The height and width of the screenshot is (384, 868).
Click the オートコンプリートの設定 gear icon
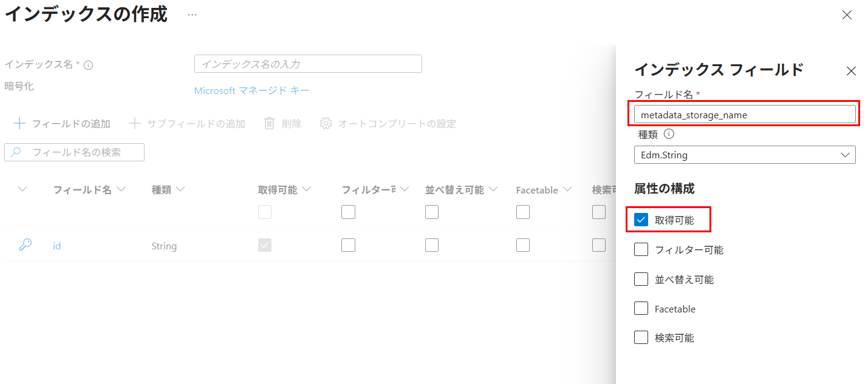tap(326, 124)
